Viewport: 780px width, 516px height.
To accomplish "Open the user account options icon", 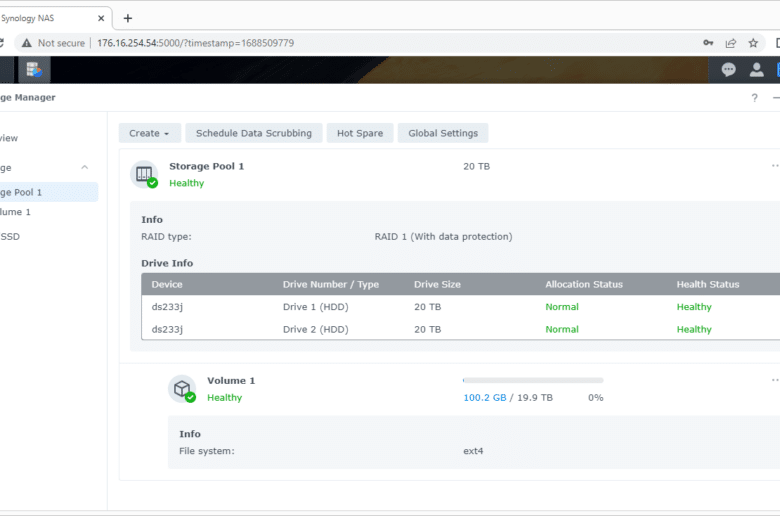I will click(x=757, y=70).
